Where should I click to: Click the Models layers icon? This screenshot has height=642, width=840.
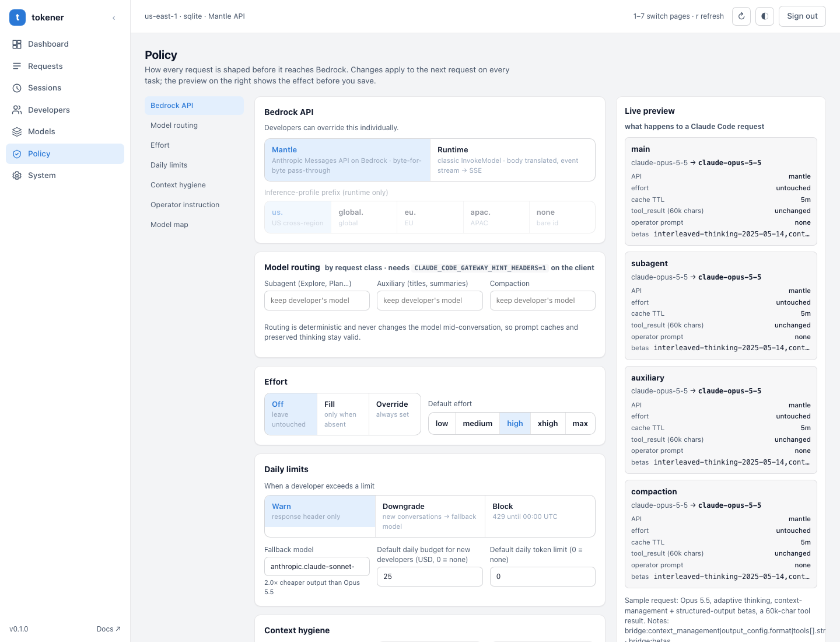pos(17,132)
